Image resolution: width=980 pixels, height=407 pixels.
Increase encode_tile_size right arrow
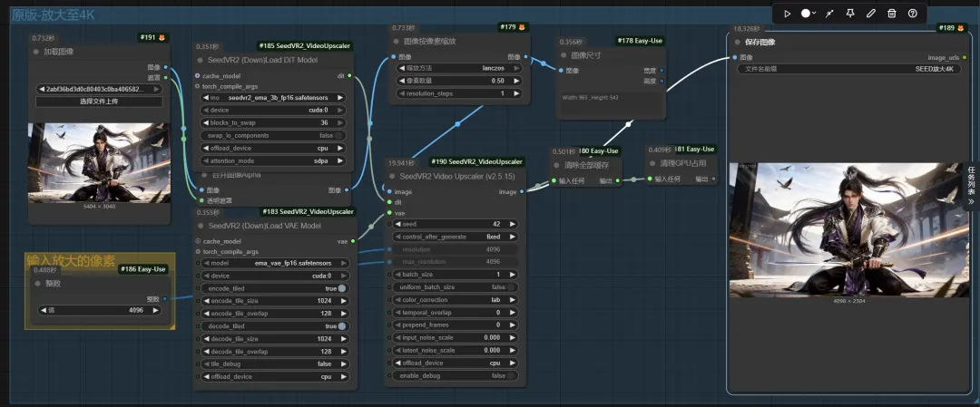pyautogui.click(x=344, y=301)
